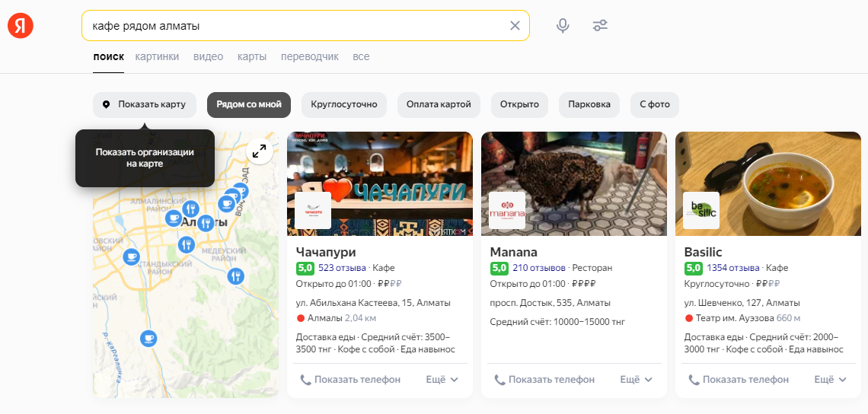
Task: Switch to the картинки tab
Action: click(157, 56)
